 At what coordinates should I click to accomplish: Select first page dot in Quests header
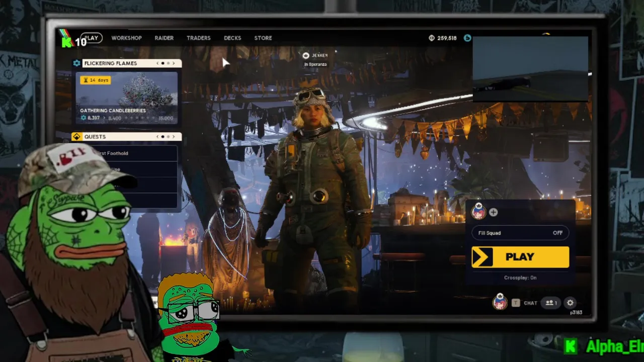click(x=163, y=137)
